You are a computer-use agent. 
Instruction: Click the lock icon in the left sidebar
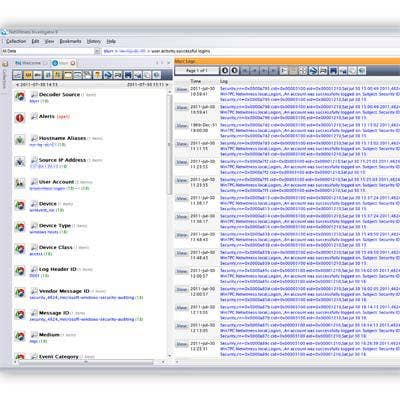(x=5, y=64)
